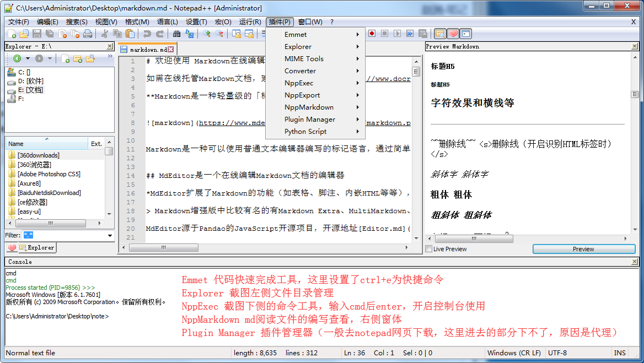
Task: Select the [Adobe Photoshop CS5] folder
Action: point(49,174)
